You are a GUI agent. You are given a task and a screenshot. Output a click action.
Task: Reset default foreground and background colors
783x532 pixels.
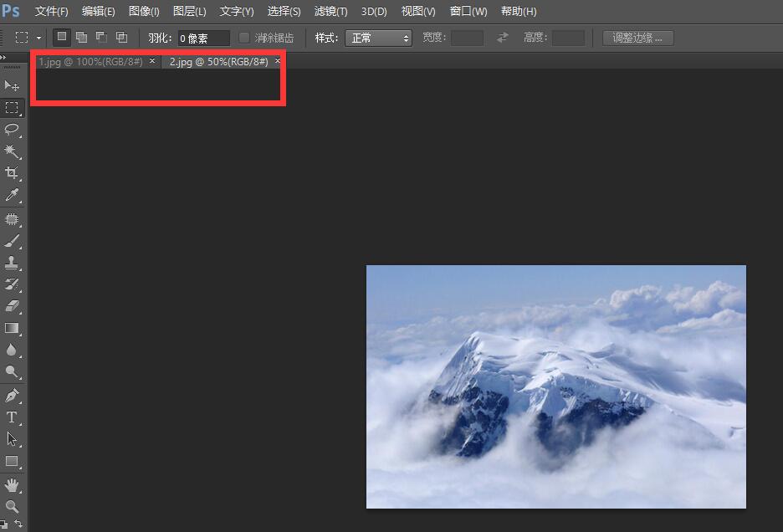coord(3,524)
